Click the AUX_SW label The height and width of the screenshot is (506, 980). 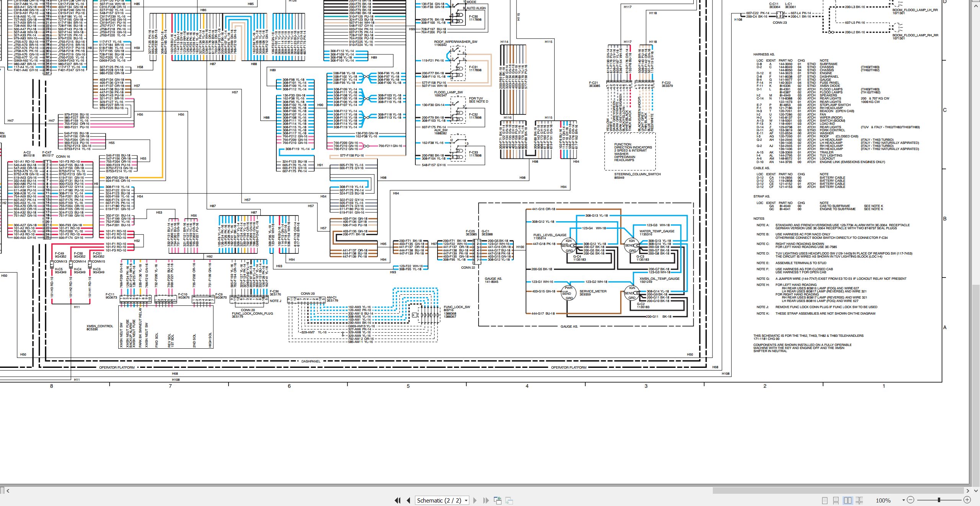coord(441,130)
